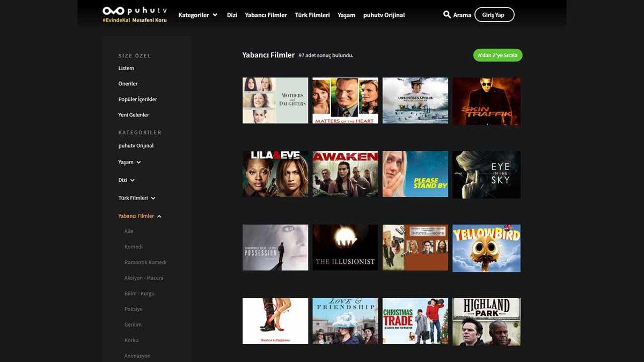The width and height of the screenshot is (644, 362).
Task: Open the Dizi menu item
Action: point(232,15)
